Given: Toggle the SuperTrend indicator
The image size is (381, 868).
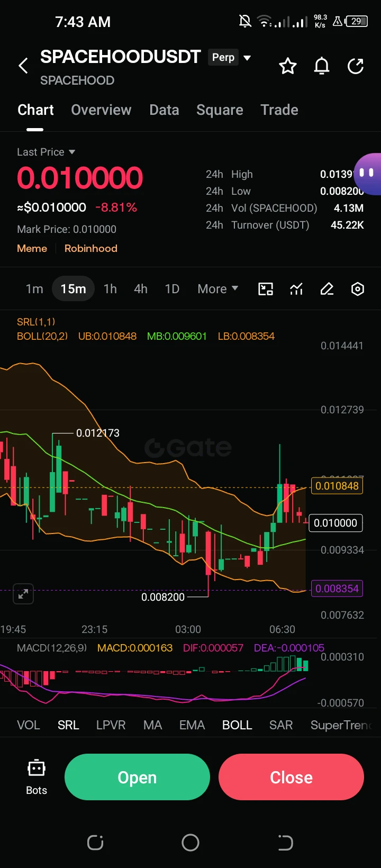Looking at the screenshot, I should (x=342, y=725).
